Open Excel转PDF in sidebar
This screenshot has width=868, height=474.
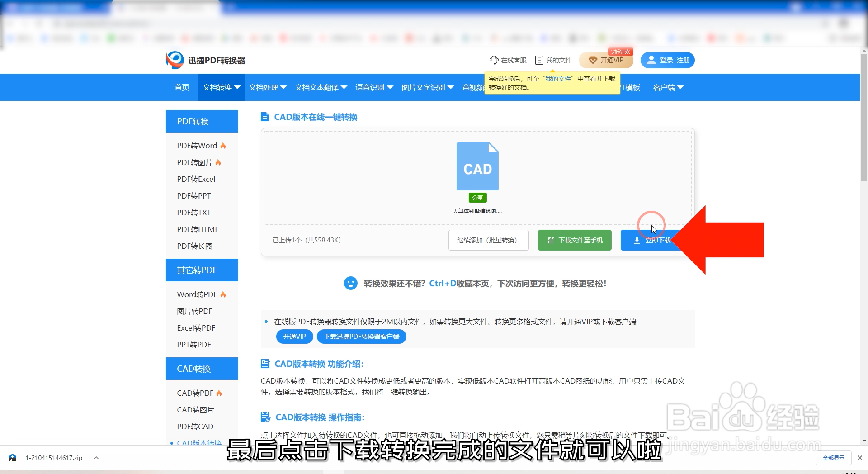[196, 328]
